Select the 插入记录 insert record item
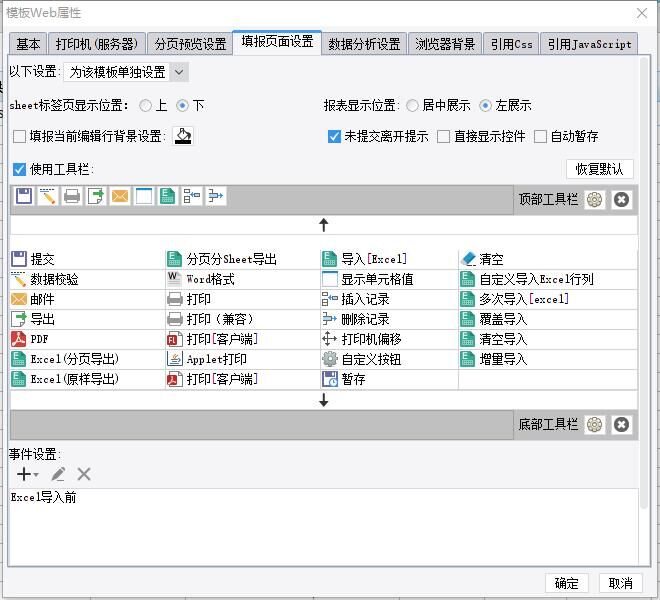Image resolution: width=660 pixels, height=600 pixels. click(x=389, y=299)
